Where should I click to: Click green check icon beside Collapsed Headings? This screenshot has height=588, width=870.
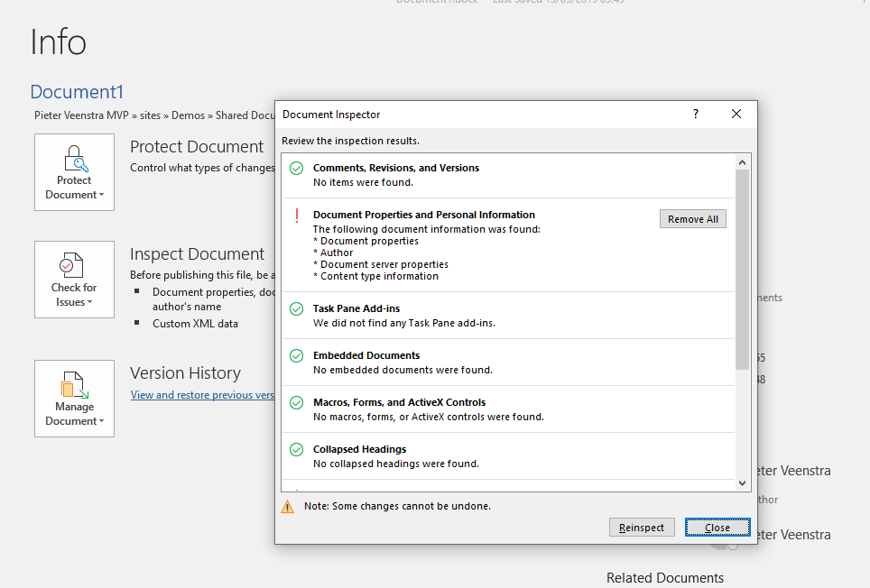(x=297, y=449)
